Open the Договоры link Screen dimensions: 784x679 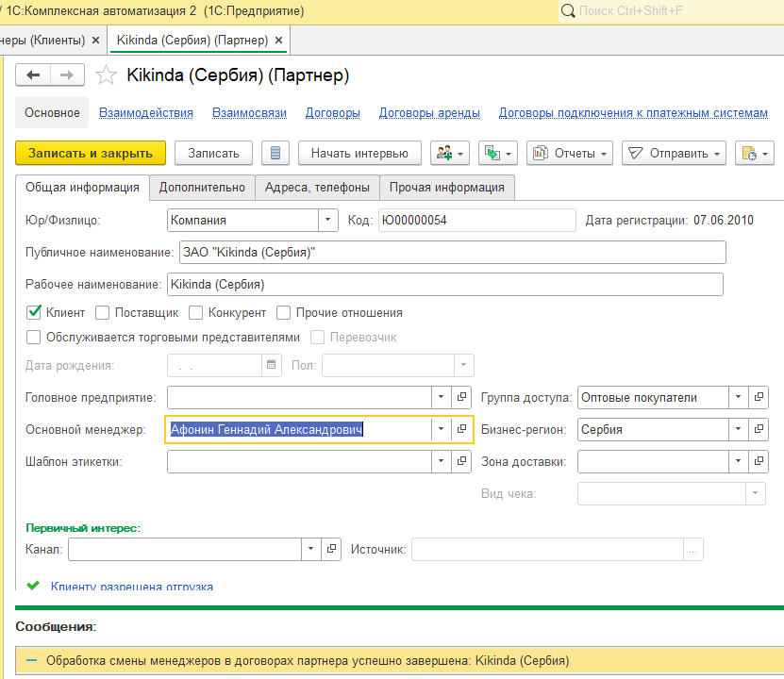click(333, 113)
